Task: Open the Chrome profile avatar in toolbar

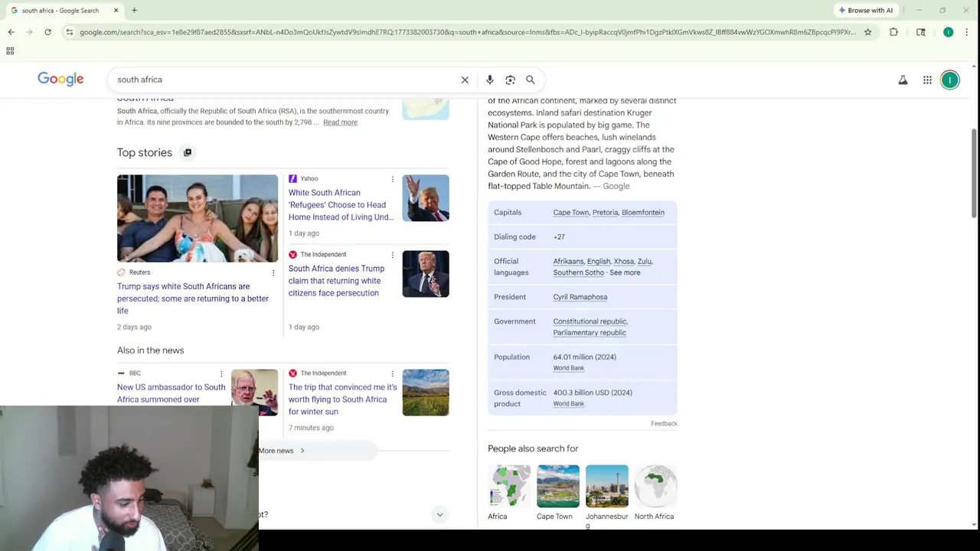Action: click(x=948, y=32)
